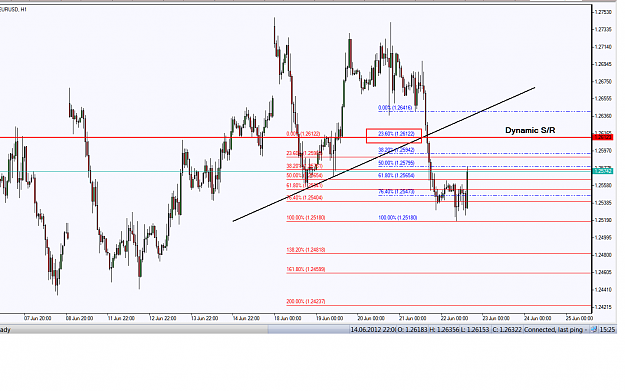Click the 08 Jun 20:00 time axis label

(x=79, y=318)
